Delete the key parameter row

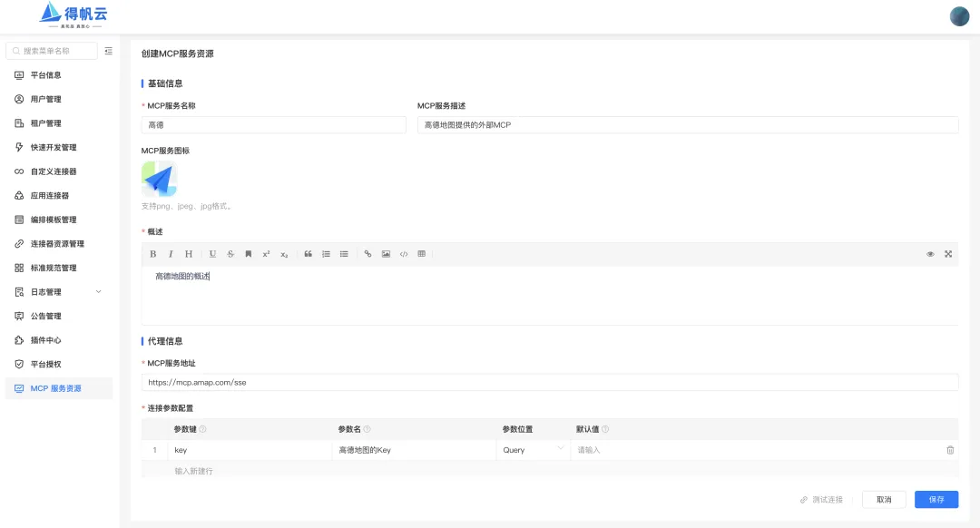click(x=950, y=450)
